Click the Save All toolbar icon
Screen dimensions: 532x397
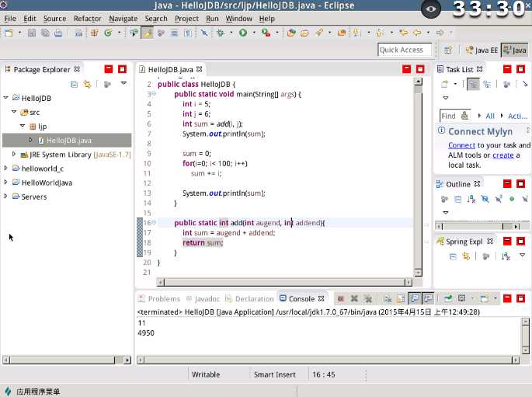(45, 33)
